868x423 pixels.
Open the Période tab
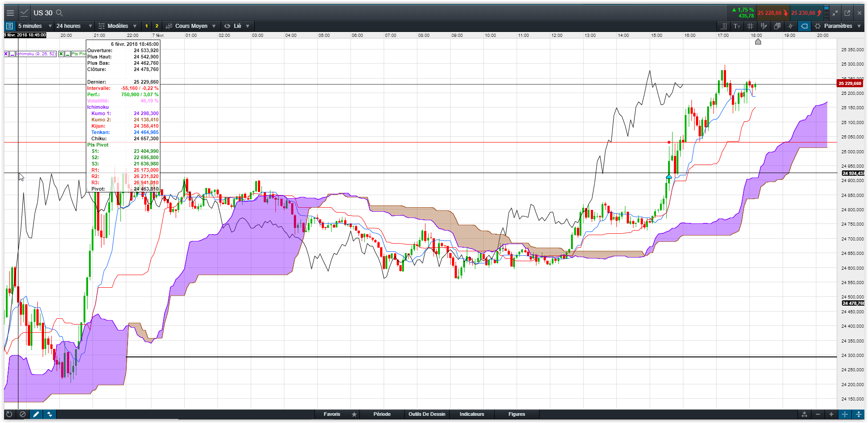pos(382,414)
